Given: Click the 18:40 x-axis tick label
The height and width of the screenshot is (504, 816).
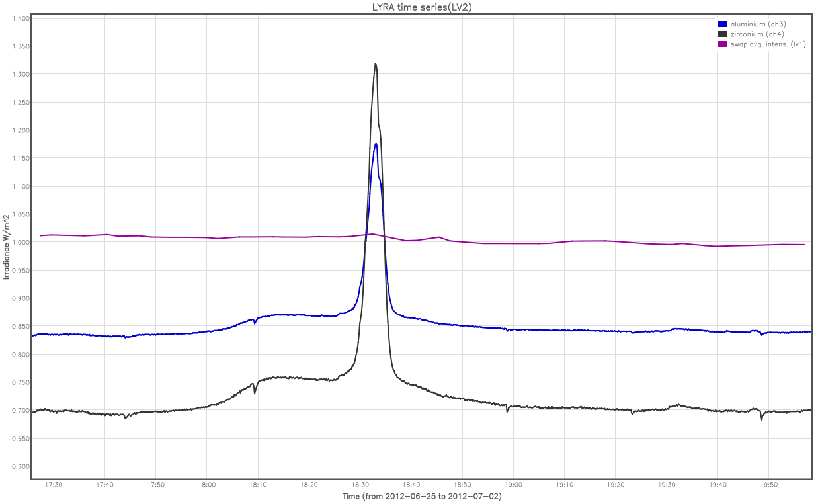Looking at the screenshot, I should click(411, 485).
